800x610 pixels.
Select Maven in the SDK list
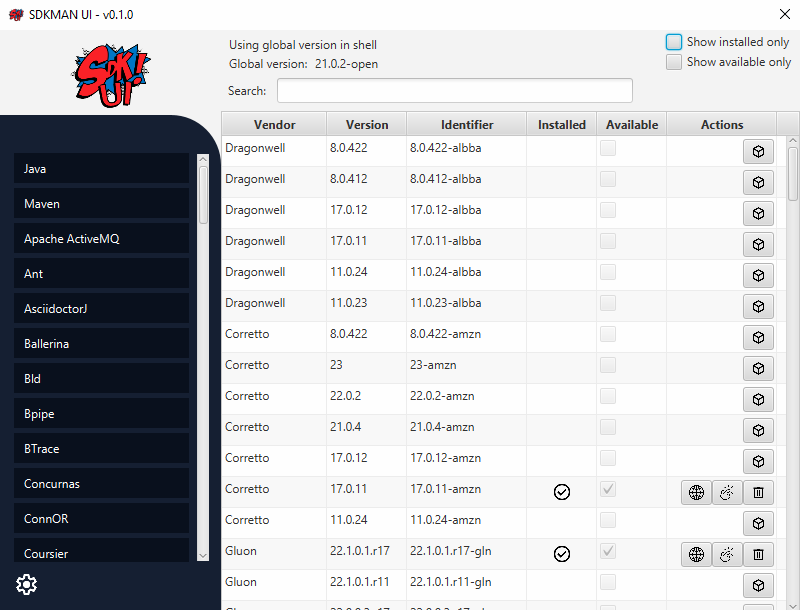point(102,204)
